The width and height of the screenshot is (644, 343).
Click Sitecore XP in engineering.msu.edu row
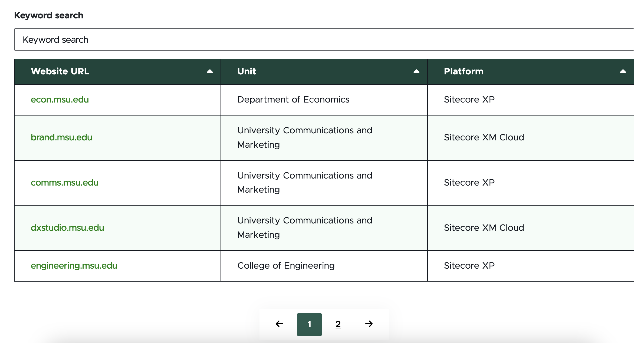point(469,266)
